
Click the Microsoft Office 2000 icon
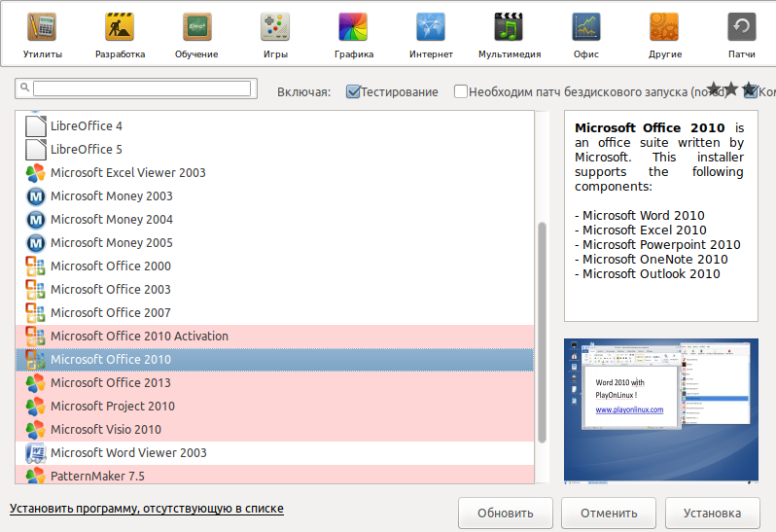pyautogui.click(x=36, y=266)
